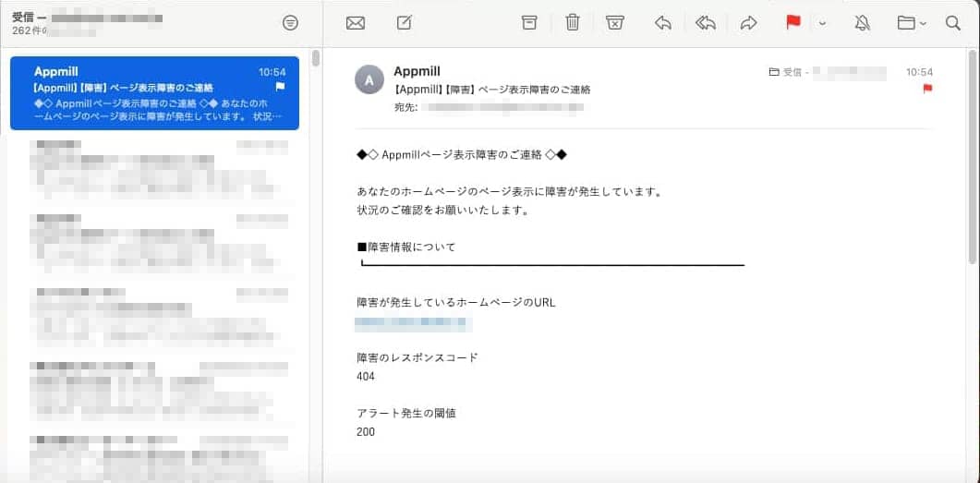Viewport: 980px width, 483px height.
Task: Click the red flag in message header
Action: pos(927,89)
